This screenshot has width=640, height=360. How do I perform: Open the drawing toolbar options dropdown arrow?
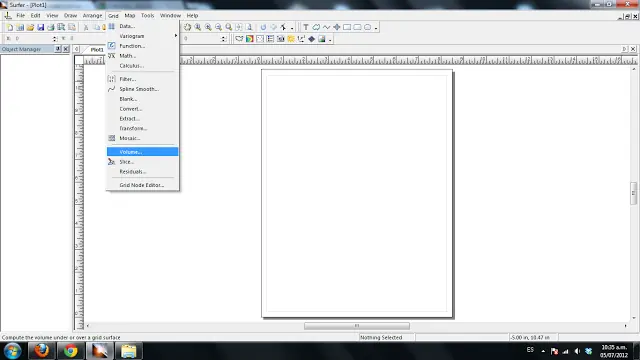(x=376, y=28)
